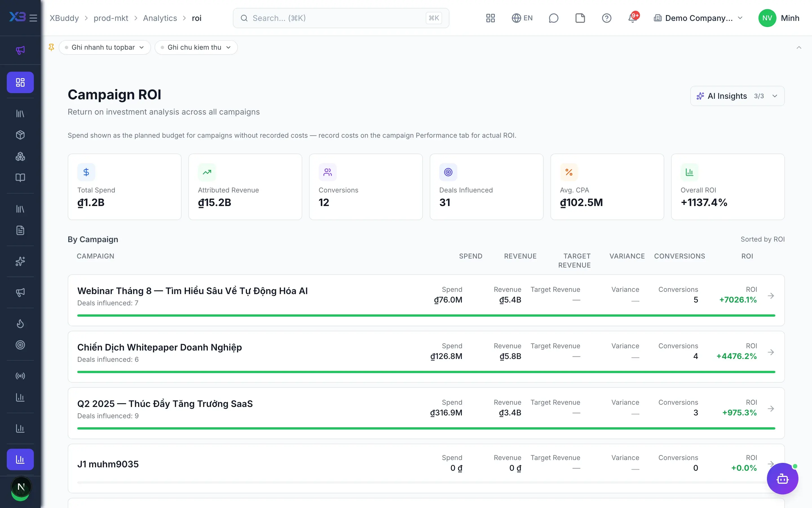The width and height of the screenshot is (812, 508).
Task: Open the target icon in the sidebar
Action: (20, 345)
